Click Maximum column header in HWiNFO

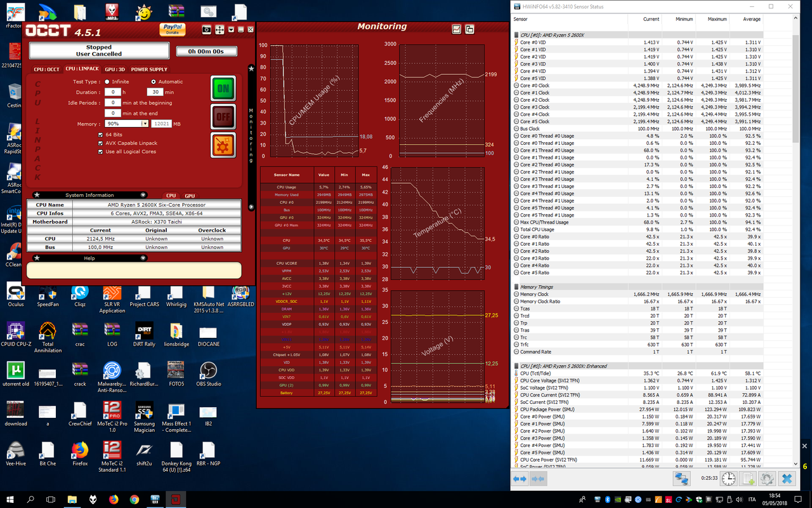pyautogui.click(x=710, y=19)
